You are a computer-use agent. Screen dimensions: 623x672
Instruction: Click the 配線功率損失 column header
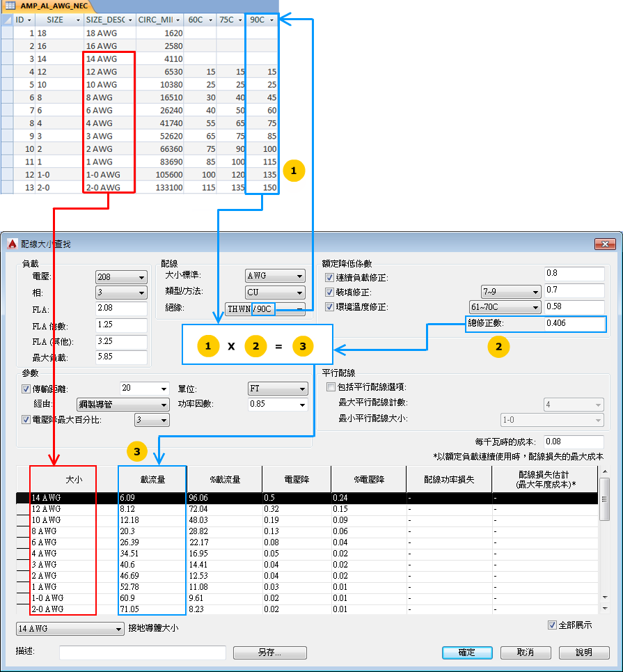coord(449,480)
